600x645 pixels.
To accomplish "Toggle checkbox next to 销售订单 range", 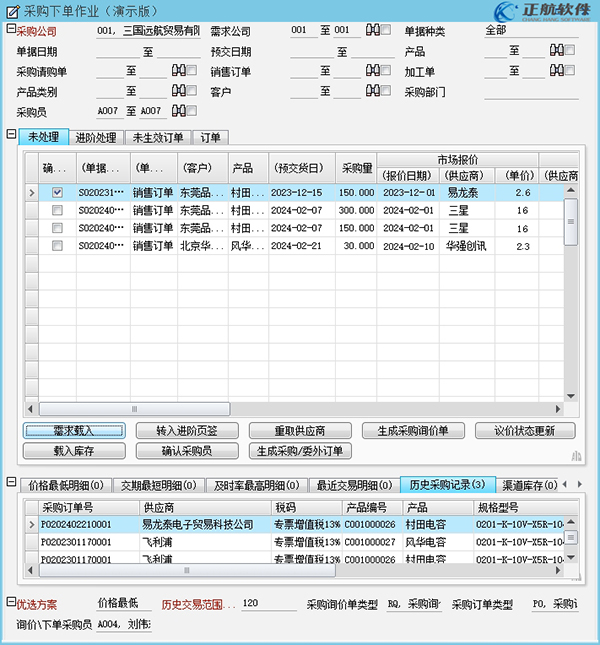I will 386,70.
